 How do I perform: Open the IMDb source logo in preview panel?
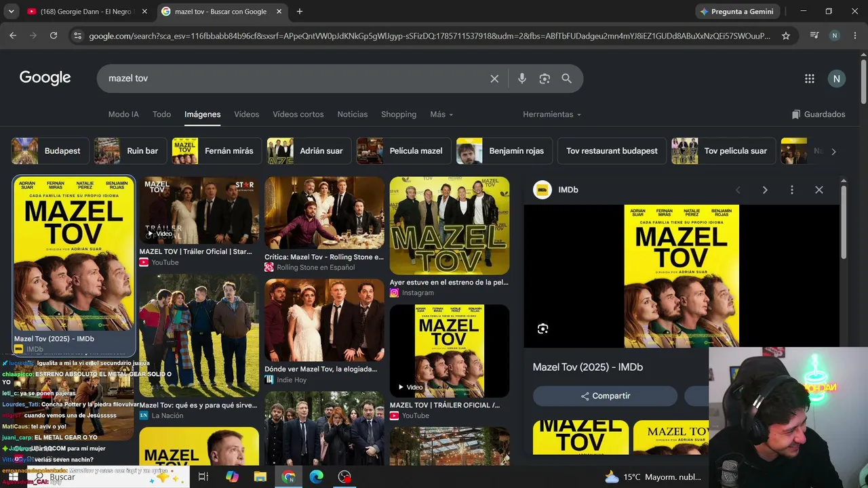click(542, 190)
